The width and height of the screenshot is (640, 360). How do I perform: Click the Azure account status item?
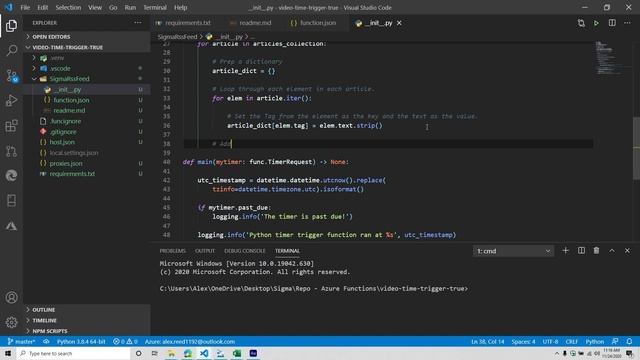click(x=190, y=342)
